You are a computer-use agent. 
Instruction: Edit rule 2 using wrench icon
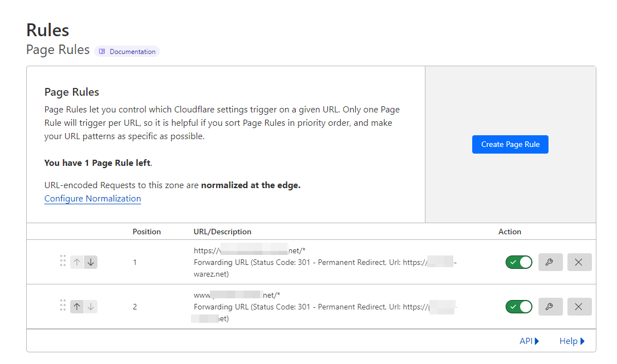[x=550, y=307]
